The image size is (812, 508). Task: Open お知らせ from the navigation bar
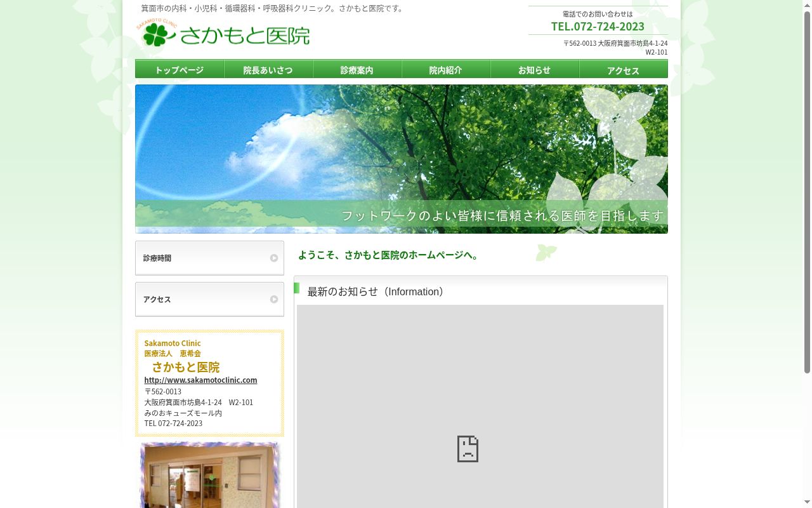coord(535,69)
